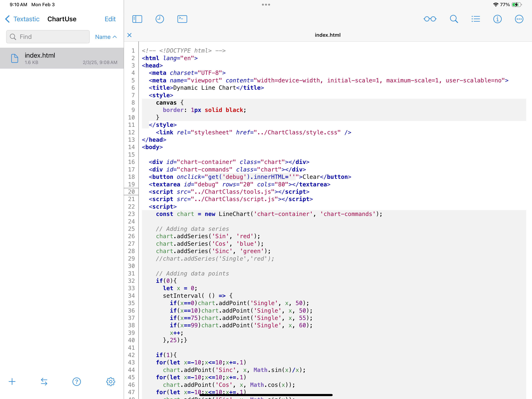
Task: Open recent files clock icon
Action: (160, 19)
